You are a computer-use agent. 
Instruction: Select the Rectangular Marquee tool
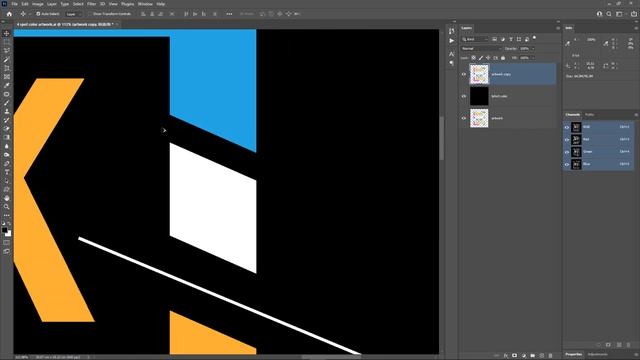(7, 42)
